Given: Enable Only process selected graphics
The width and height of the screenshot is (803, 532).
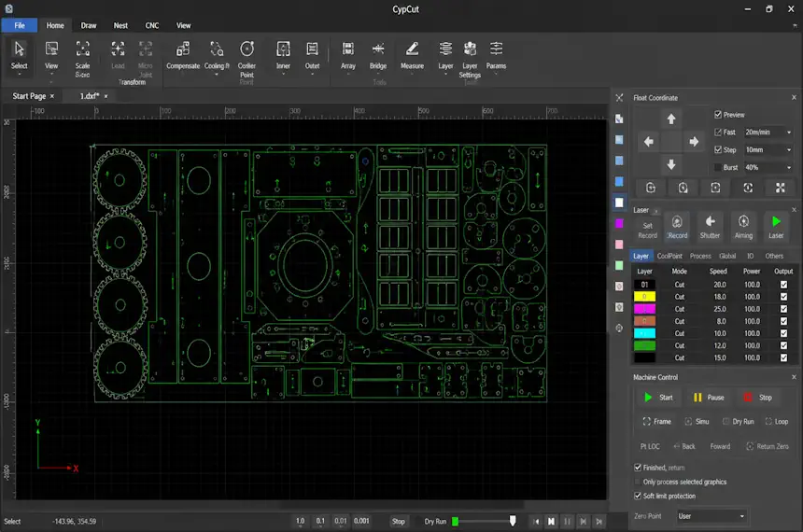Looking at the screenshot, I should point(638,482).
